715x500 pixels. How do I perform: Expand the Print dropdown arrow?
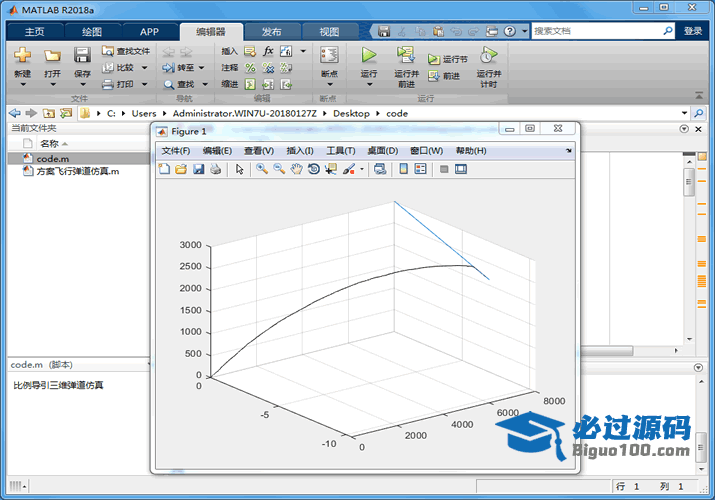coord(145,84)
